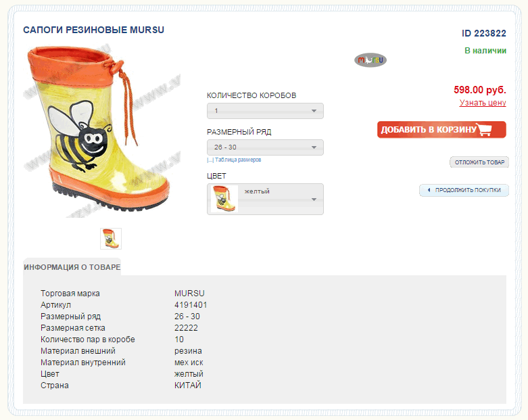Viewport: 528px width, 420px height.
Task: Click the Узнать цену link
Action: 483,103
